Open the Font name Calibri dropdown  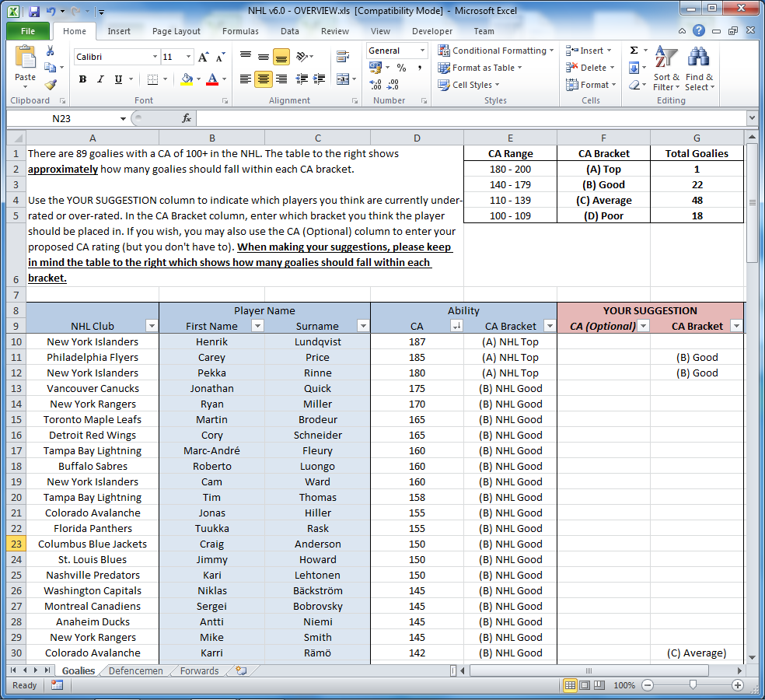pyautogui.click(x=155, y=57)
